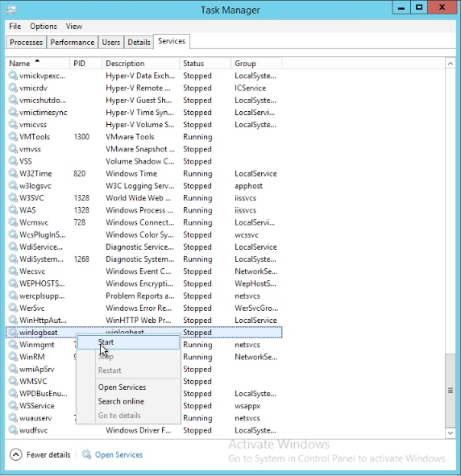Click PID 1300 in VMTools row
The image size is (461, 476).
point(81,137)
